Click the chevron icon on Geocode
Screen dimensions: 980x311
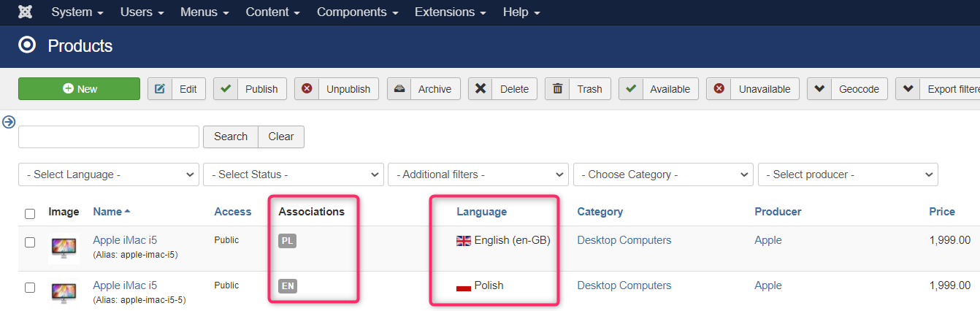coord(819,89)
